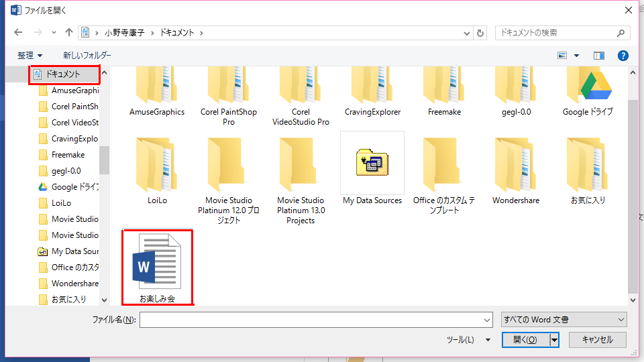Click the refresh button beside address bar
644x362 pixels.
pos(480,33)
